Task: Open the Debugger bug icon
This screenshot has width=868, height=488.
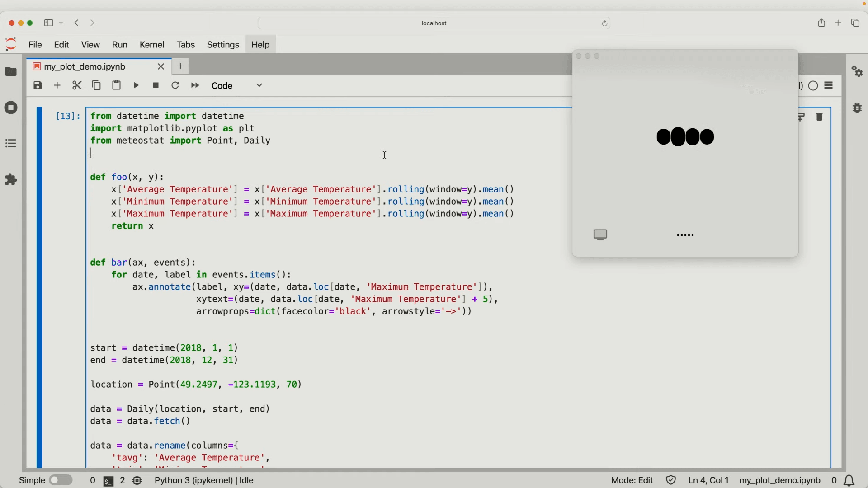Action: [x=857, y=108]
